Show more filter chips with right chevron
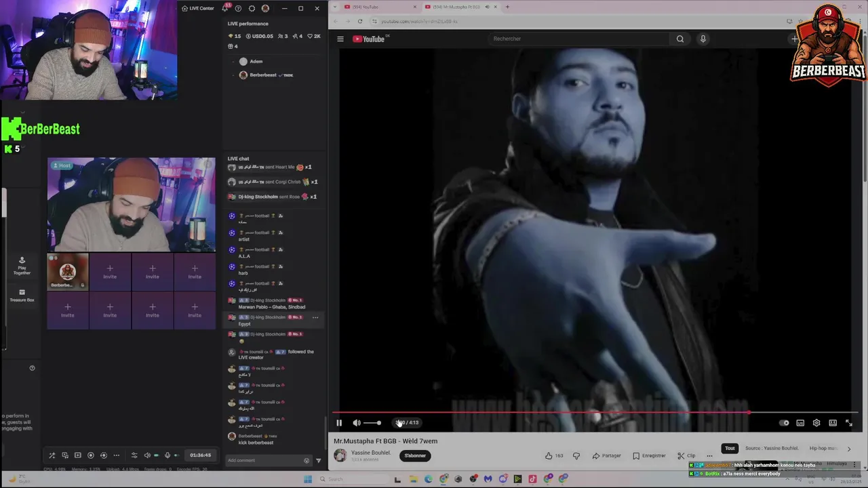The height and width of the screenshot is (488, 868). (x=848, y=448)
